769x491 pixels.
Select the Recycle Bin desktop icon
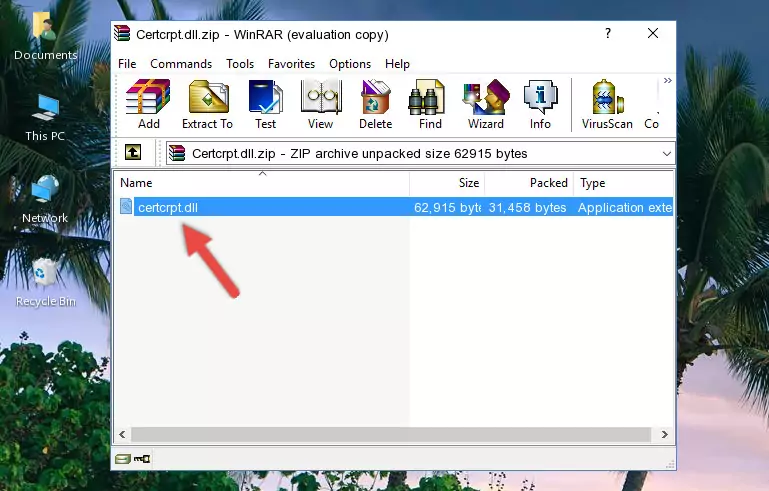pos(45,283)
